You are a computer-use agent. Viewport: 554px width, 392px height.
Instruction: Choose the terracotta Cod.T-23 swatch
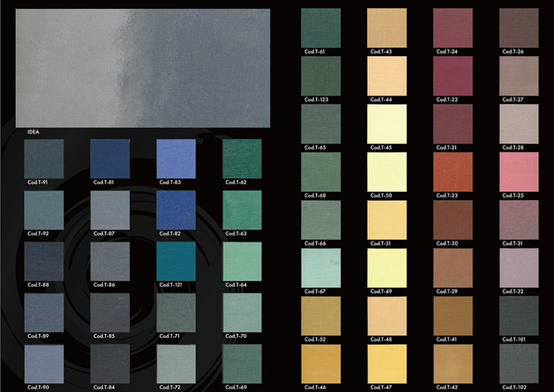pyautogui.click(x=453, y=172)
